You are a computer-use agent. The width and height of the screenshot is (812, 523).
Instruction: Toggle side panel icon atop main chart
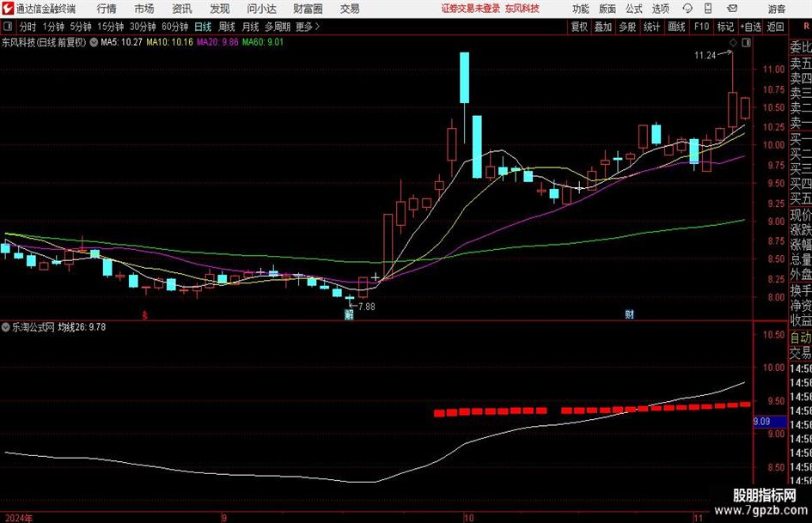click(x=746, y=43)
